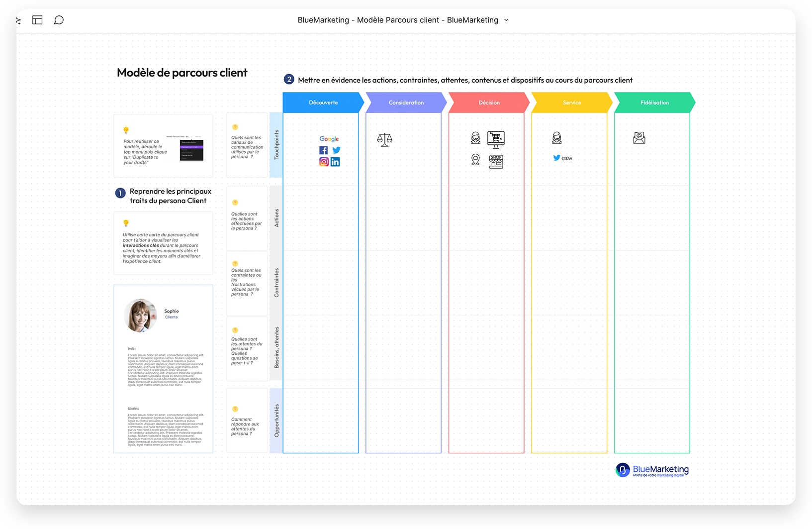812x529 pixels.
Task: Click the Opportunités row label
Action: pos(276,421)
